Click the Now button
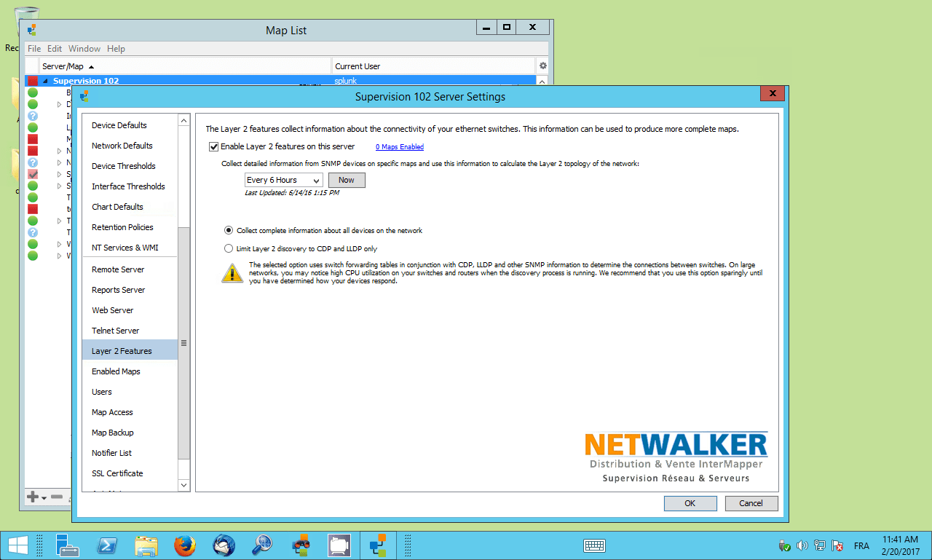Screen dimensions: 932x560 347,180
